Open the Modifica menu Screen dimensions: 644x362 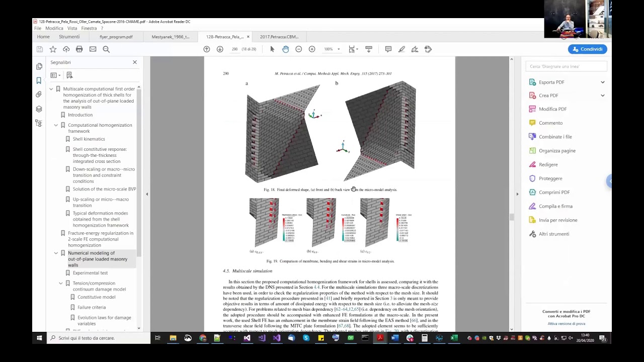[54, 29]
